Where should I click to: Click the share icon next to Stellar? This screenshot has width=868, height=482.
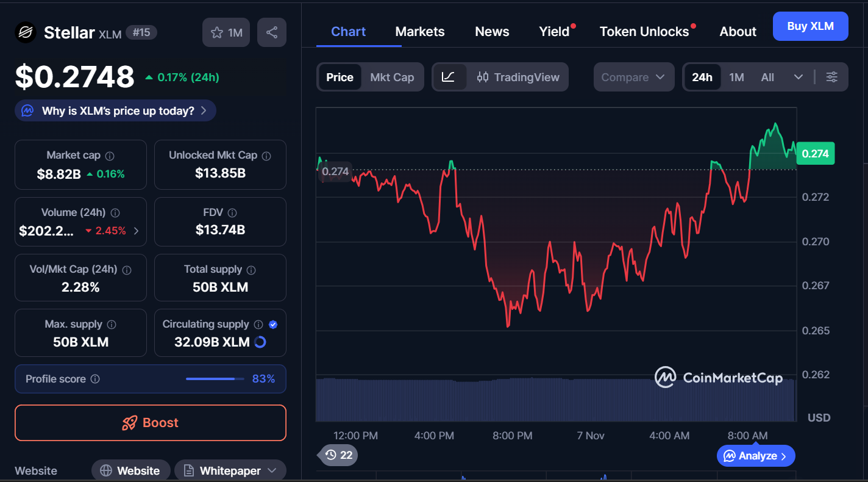(272, 32)
